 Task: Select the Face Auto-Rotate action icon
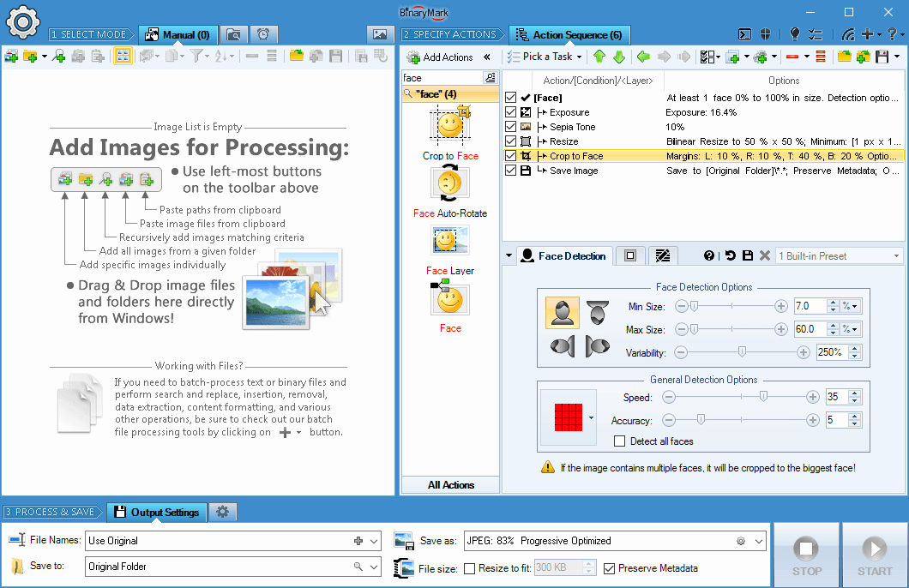pyautogui.click(x=450, y=183)
